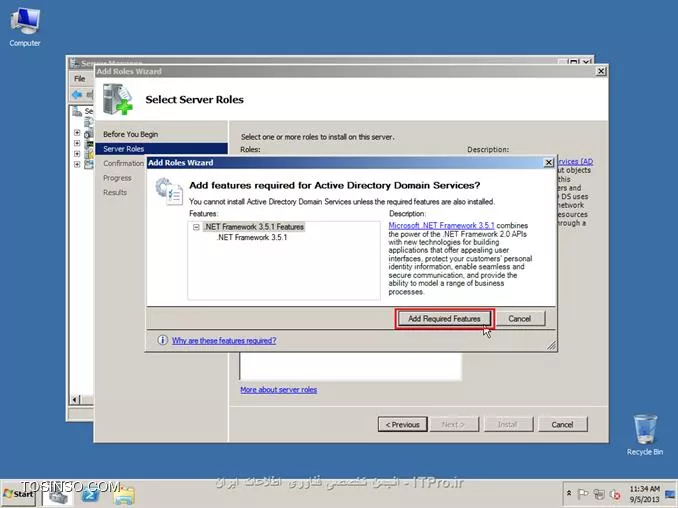Go to Before You Begin wizard step
Viewport: 678px width, 508px height.
131,134
